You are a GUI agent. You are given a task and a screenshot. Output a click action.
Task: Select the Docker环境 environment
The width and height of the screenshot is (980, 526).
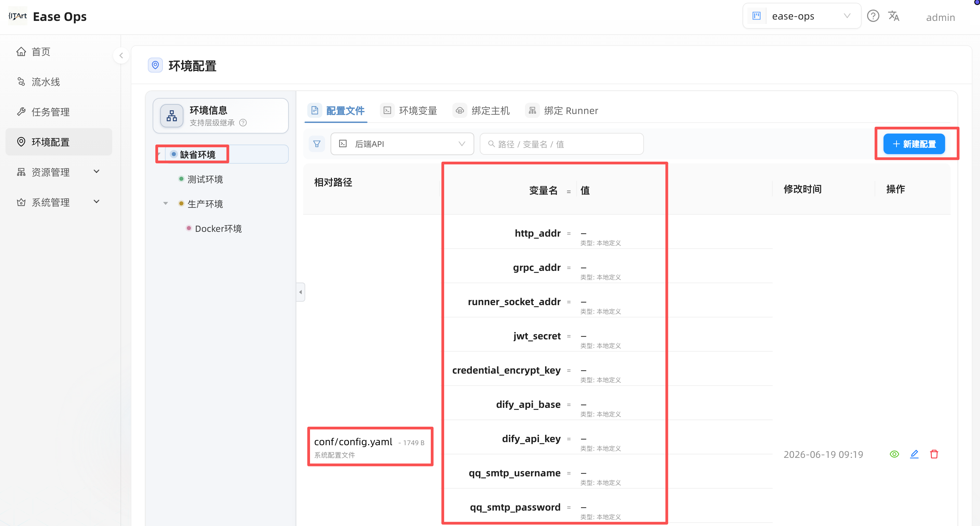218,228
